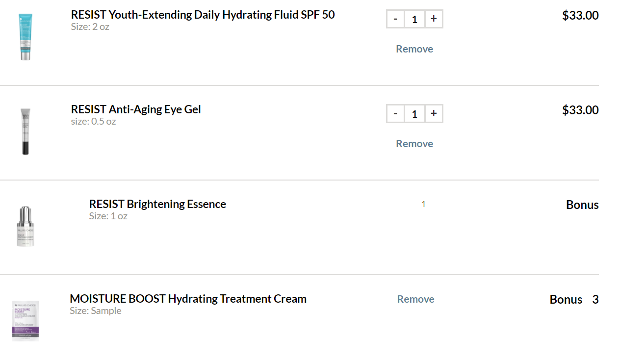The height and width of the screenshot is (364, 619).
Task: Increase quantity of RESIST Daily Hydrating Fluid
Action: pos(434,19)
